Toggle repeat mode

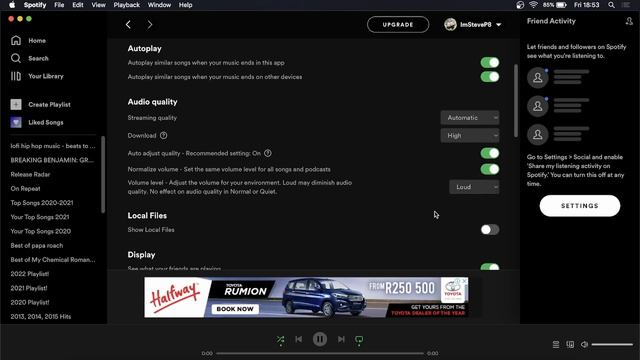(359, 340)
